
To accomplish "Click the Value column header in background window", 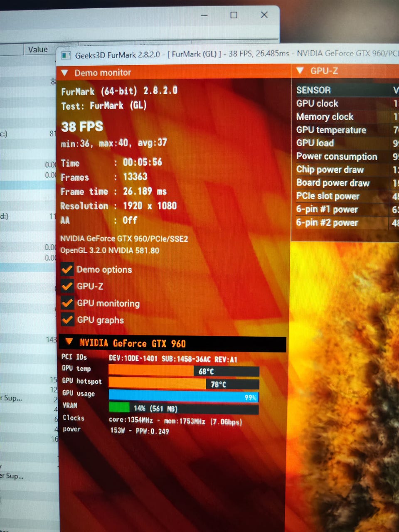I will pyautogui.click(x=38, y=49).
